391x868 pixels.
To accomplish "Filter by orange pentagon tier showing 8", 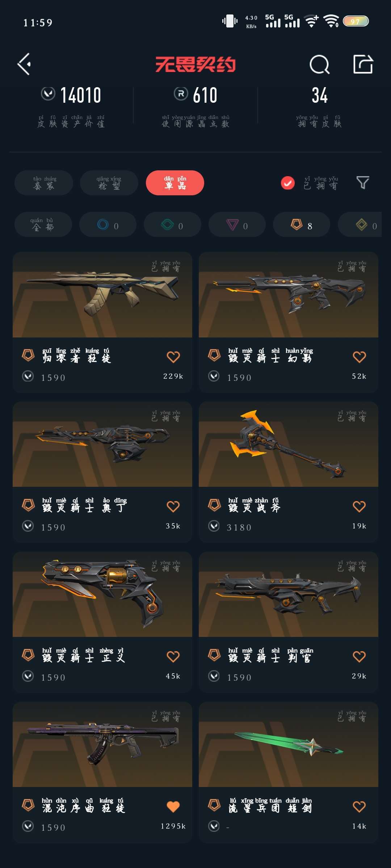I will (x=302, y=225).
